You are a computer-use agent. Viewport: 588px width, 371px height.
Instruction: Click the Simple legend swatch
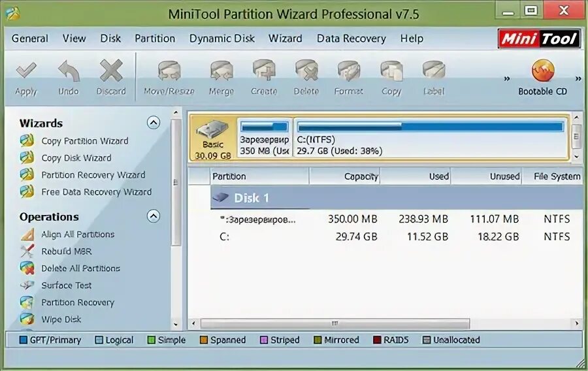(x=151, y=340)
